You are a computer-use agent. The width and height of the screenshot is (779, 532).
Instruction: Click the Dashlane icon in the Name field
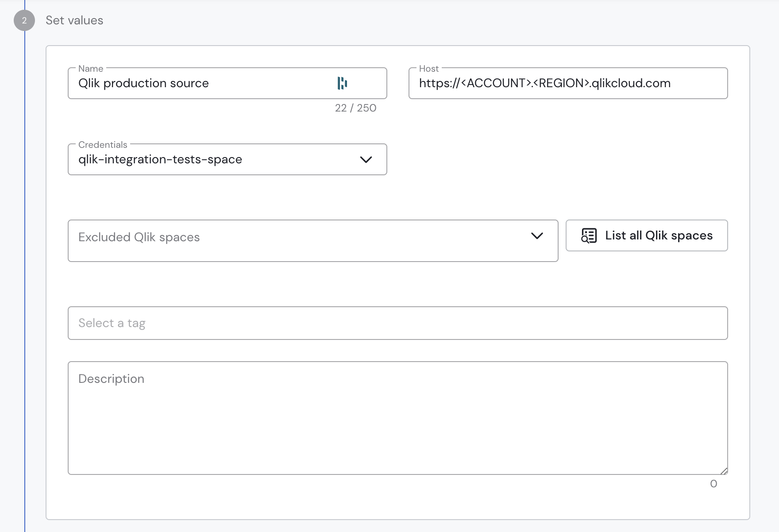click(x=342, y=83)
